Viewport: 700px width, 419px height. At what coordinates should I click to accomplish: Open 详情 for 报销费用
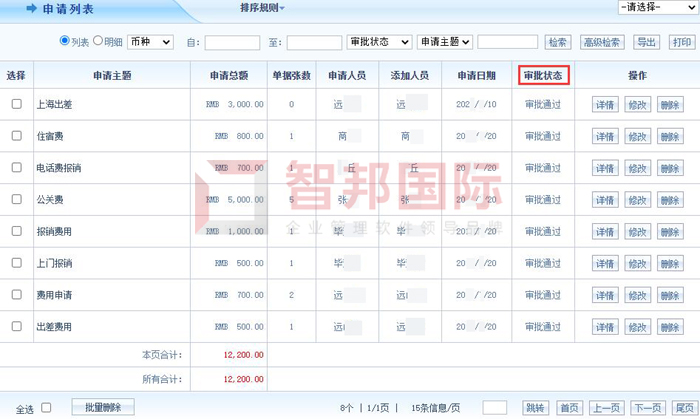[605, 232]
